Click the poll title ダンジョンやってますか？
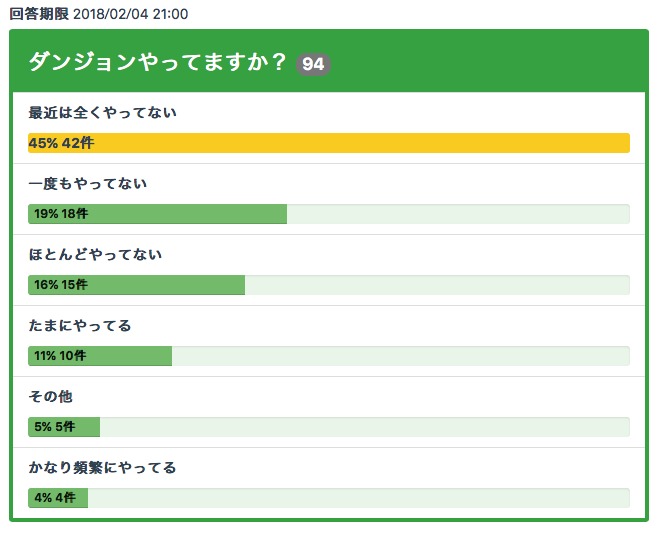This screenshot has height=533, width=657. click(158, 63)
